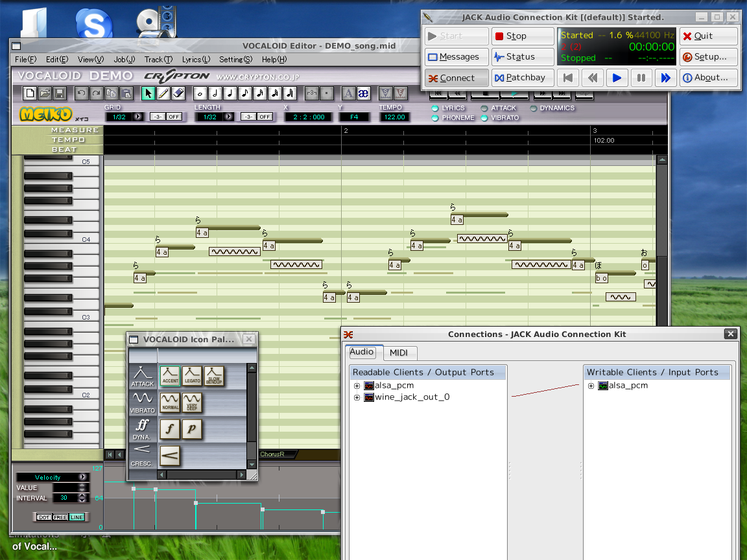Expand wine_jack_out_0 client

[357, 397]
